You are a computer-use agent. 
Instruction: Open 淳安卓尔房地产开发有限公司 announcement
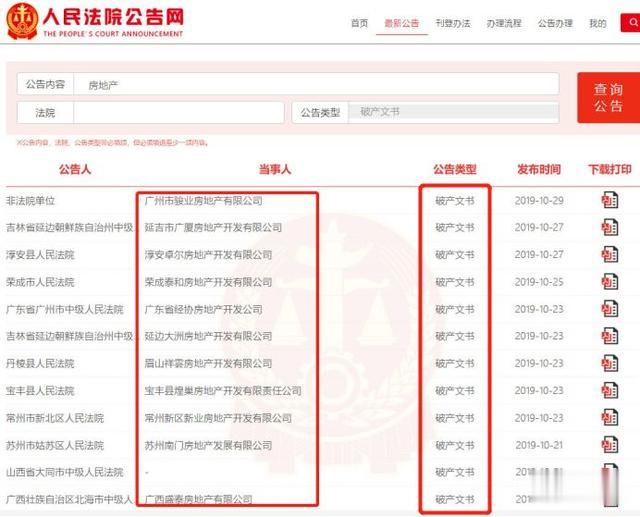tap(208, 255)
